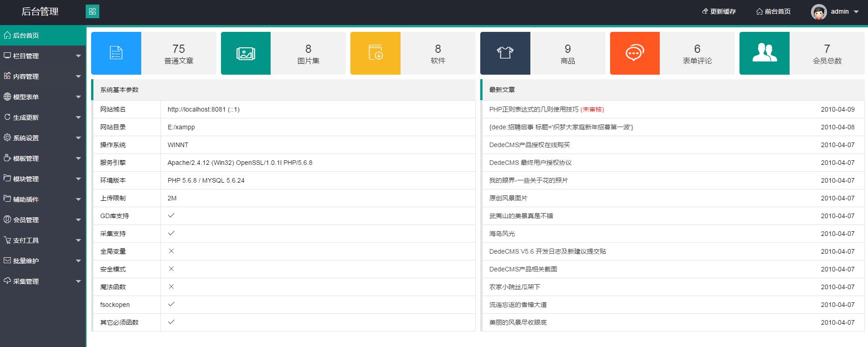Click the refresh icon next to 生成更新
The image size is (868, 347).
(x=7, y=117)
